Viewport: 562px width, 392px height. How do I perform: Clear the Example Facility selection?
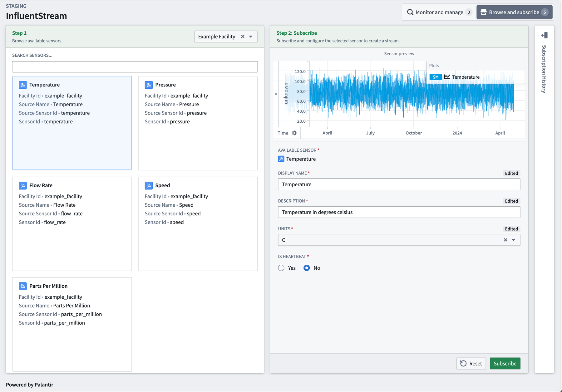tap(243, 37)
